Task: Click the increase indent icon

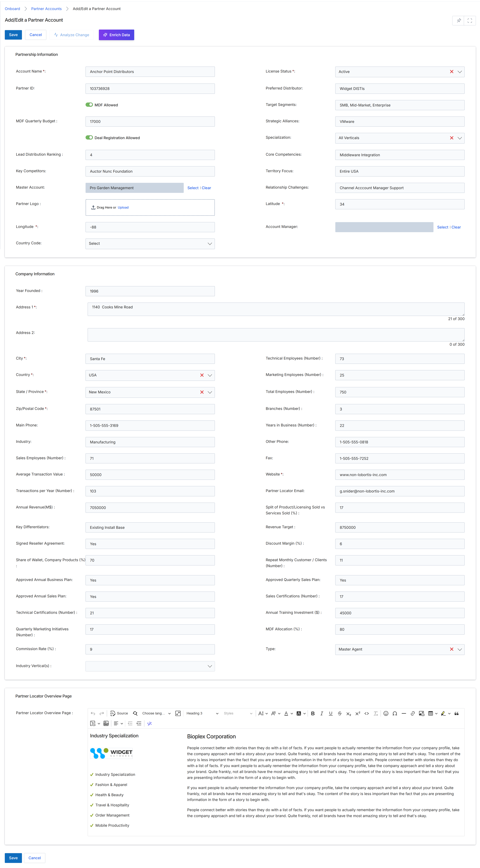Action: click(139, 723)
